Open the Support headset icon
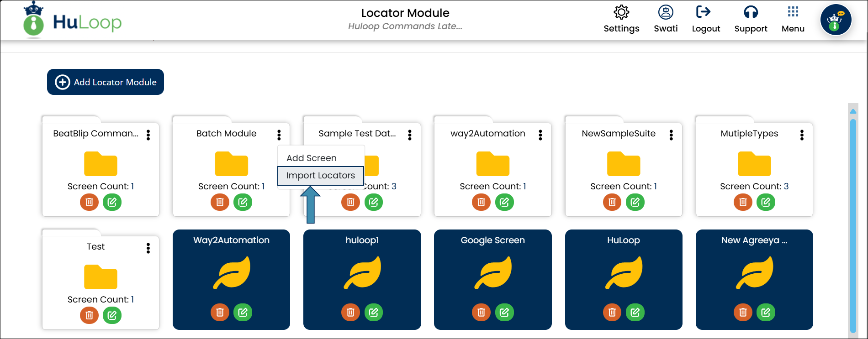Image resolution: width=868 pixels, height=339 pixels. [x=751, y=12]
